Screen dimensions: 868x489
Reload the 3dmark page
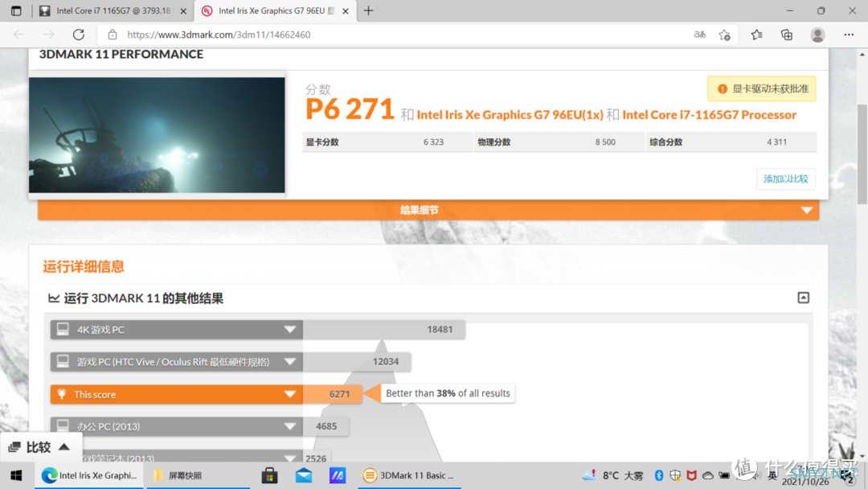coord(79,35)
